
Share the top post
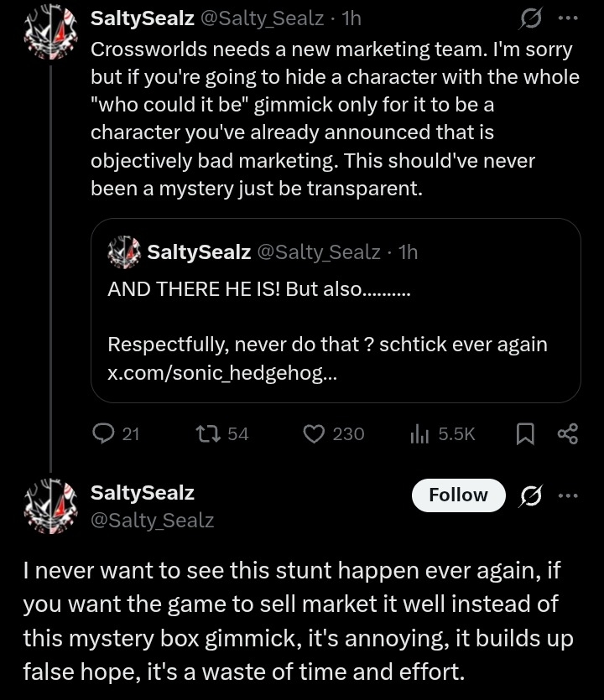click(x=568, y=433)
